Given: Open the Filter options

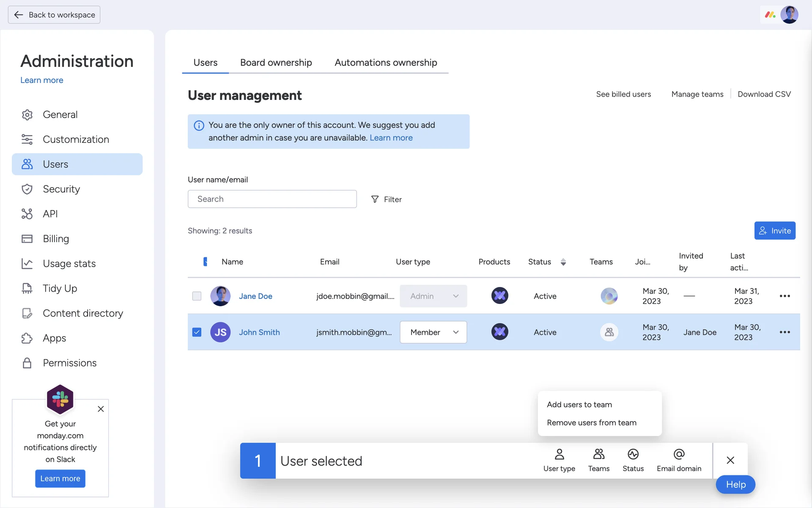Looking at the screenshot, I should [x=386, y=199].
